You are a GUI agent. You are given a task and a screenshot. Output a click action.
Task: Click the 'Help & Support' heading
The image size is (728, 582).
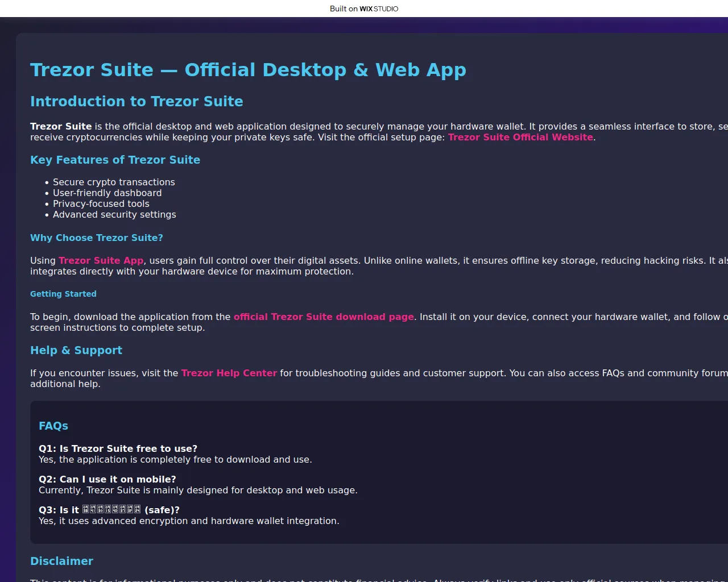pyautogui.click(x=76, y=350)
